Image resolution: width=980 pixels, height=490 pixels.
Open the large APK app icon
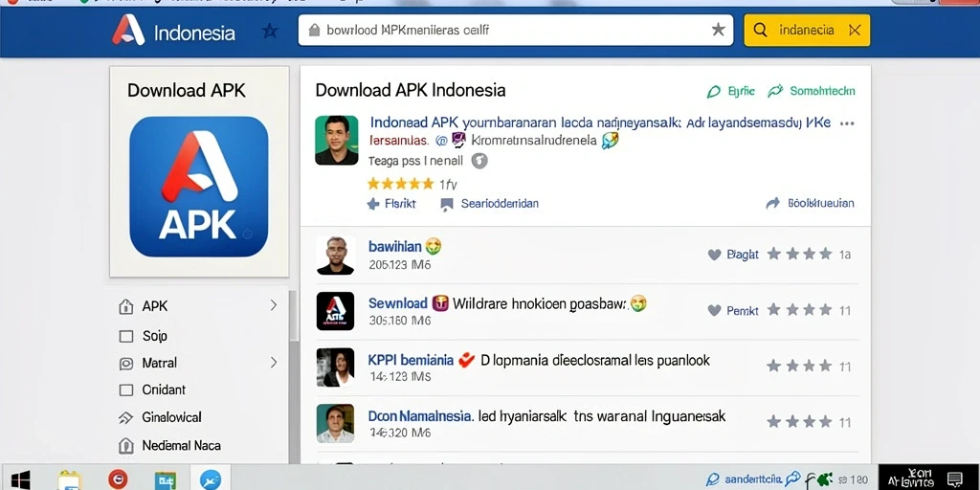[199, 187]
